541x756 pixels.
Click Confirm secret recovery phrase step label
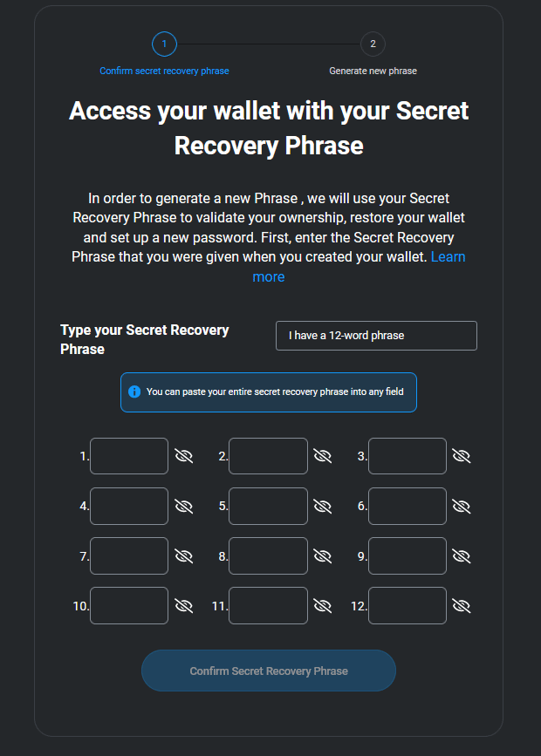click(164, 71)
